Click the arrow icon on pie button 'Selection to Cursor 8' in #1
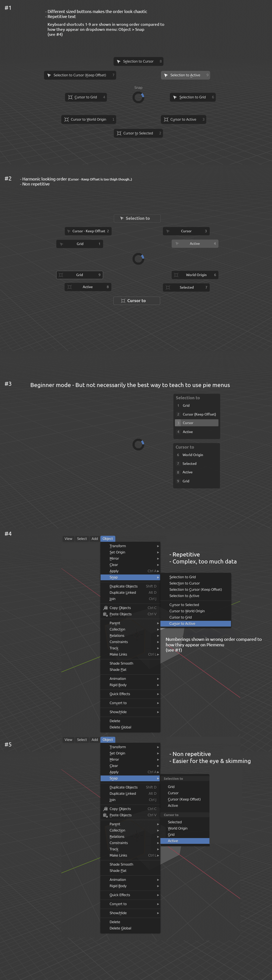 (x=119, y=62)
